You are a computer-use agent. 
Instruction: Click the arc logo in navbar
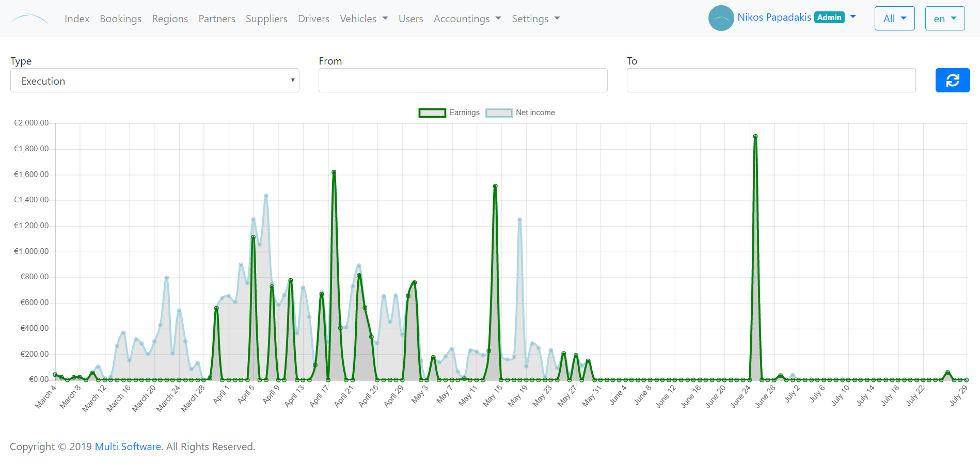pos(29,19)
